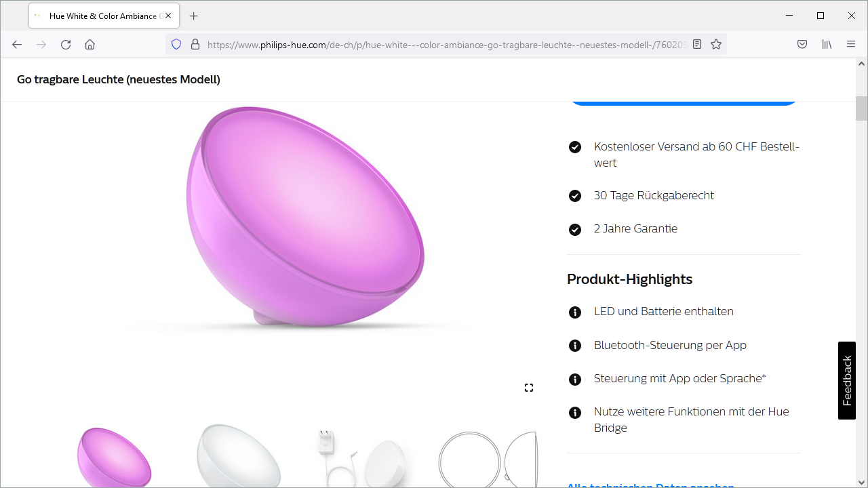Click the text 30 Tage Rückgaberecht
The width and height of the screenshot is (868, 488).
(654, 195)
